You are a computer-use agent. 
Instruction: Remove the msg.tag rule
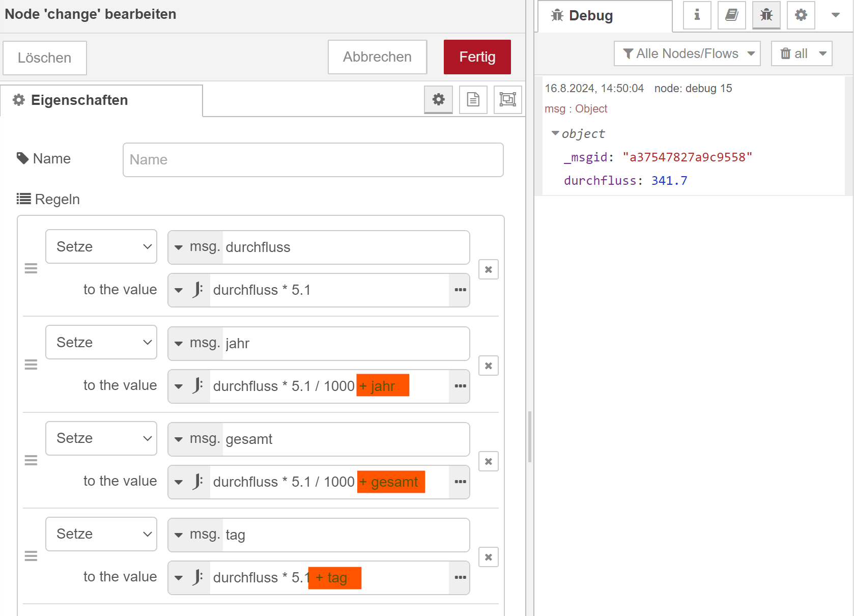click(488, 557)
